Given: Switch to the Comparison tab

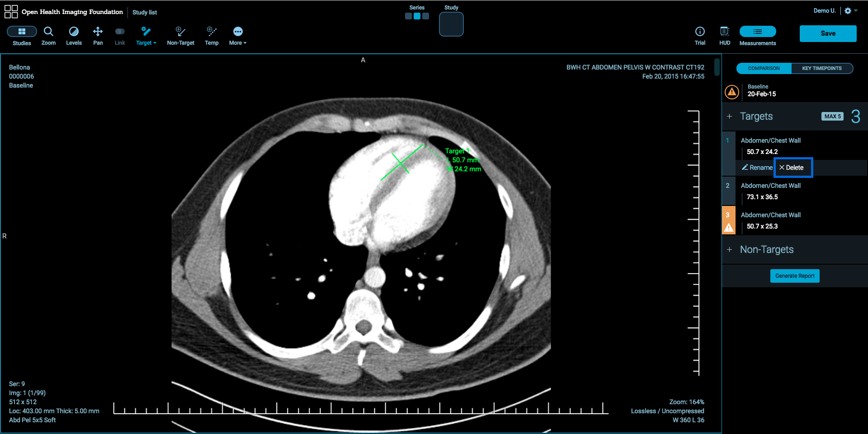Looking at the screenshot, I should [x=764, y=68].
